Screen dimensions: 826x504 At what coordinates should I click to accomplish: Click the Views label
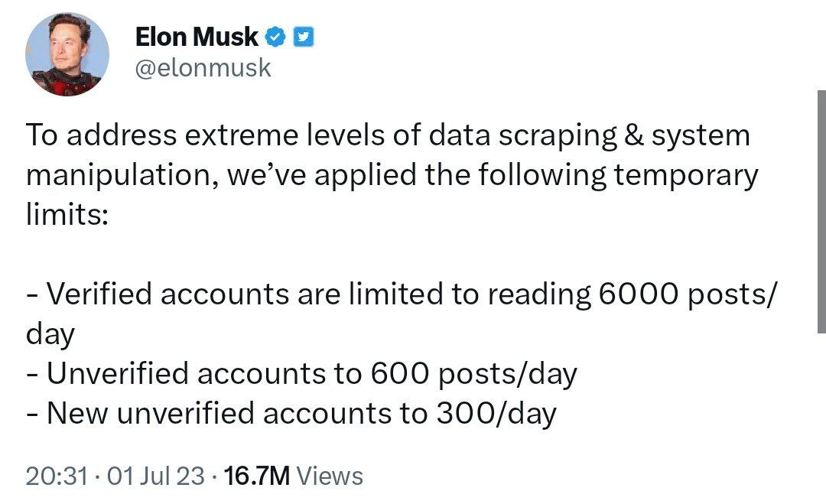330,476
